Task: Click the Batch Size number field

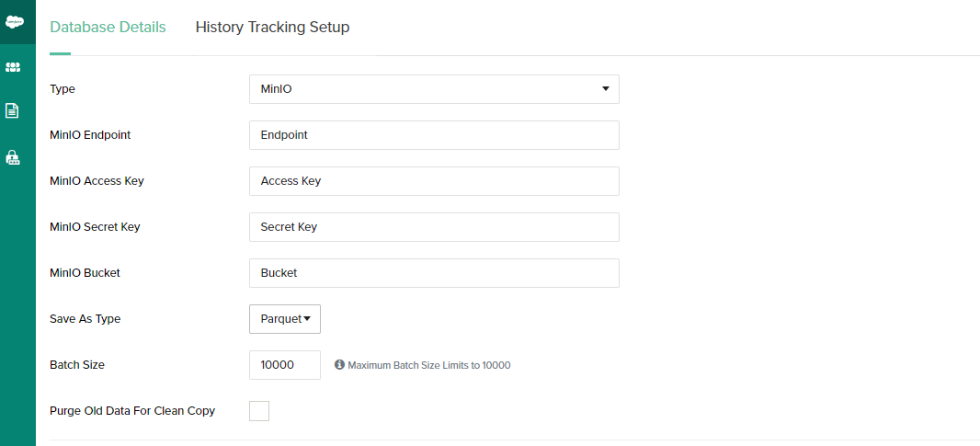Action: 285,365
